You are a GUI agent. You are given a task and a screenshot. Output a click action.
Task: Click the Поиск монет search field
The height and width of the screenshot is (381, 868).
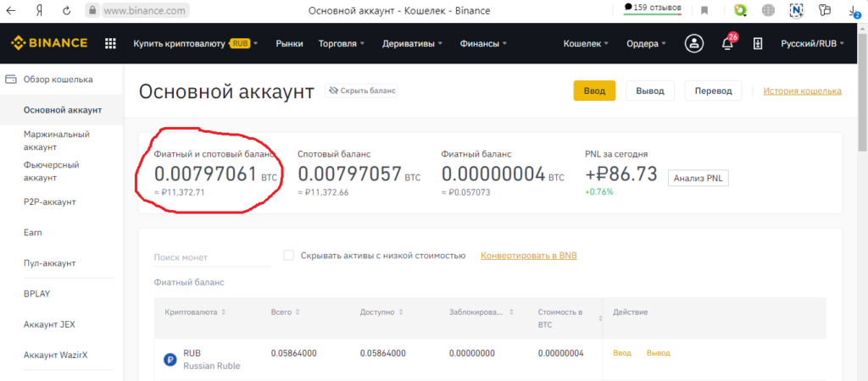pos(212,257)
